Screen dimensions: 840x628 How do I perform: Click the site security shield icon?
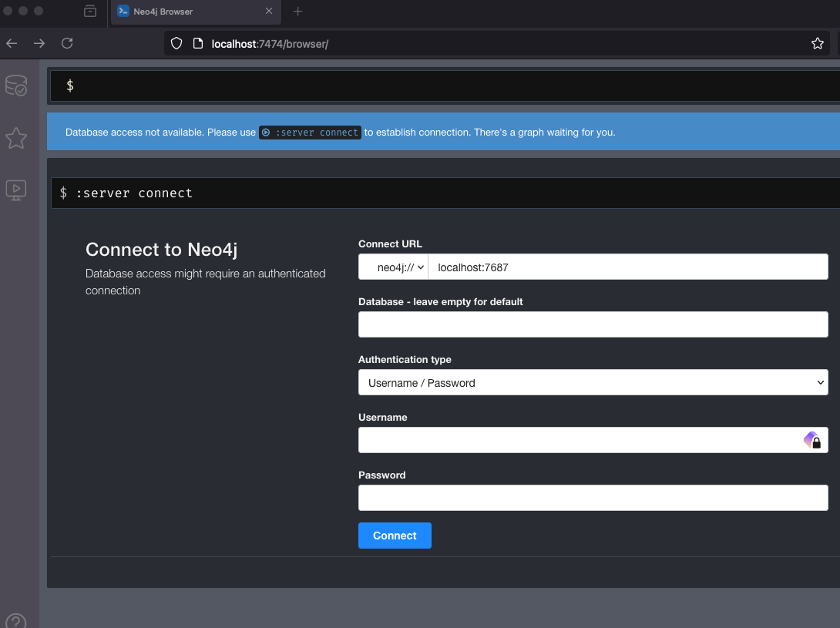coord(176,44)
